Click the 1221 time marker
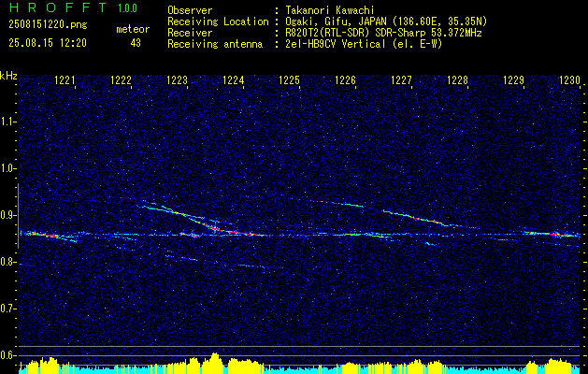The height and width of the screenshot is (374, 588). [65, 79]
